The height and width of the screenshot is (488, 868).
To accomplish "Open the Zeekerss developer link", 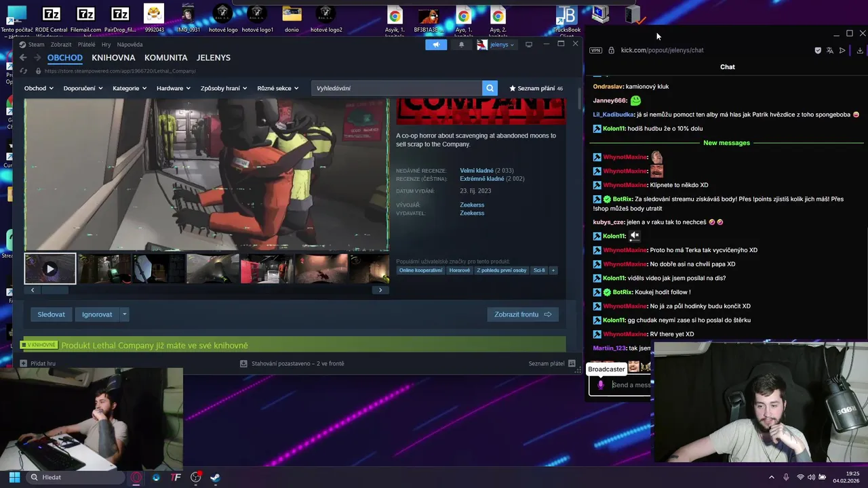I will pyautogui.click(x=472, y=205).
